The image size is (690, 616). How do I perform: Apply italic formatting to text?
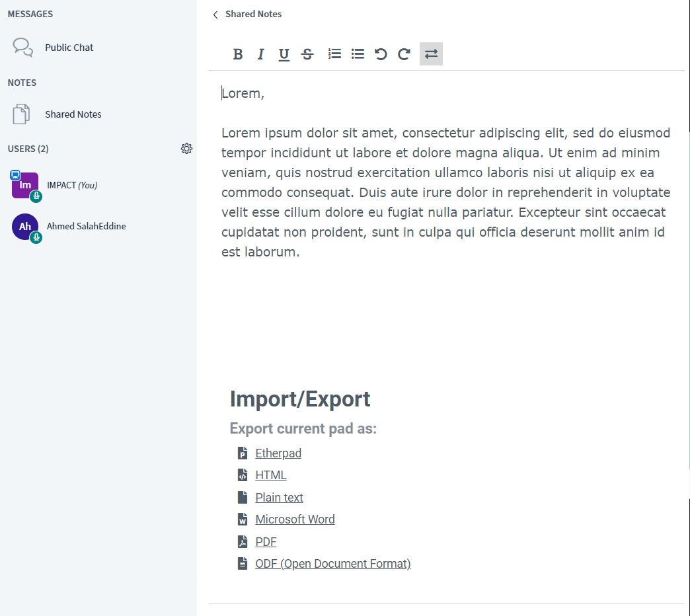(261, 54)
